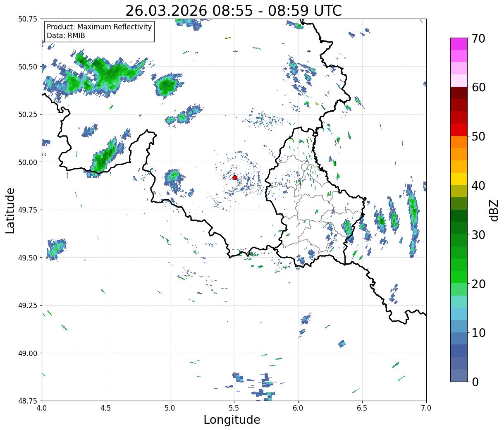
Task: Click the latitude tick label 49.00
Action: (x=28, y=353)
